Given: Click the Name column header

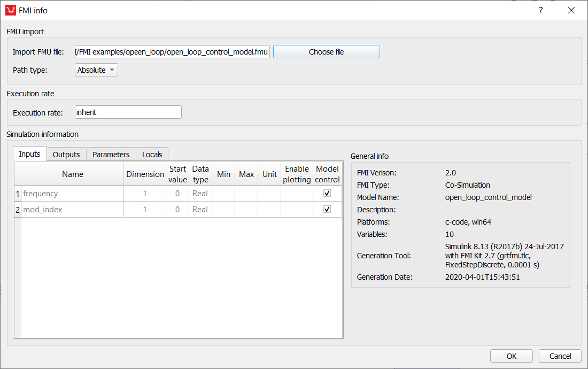Looking at the screenshot, I should 72,174.
